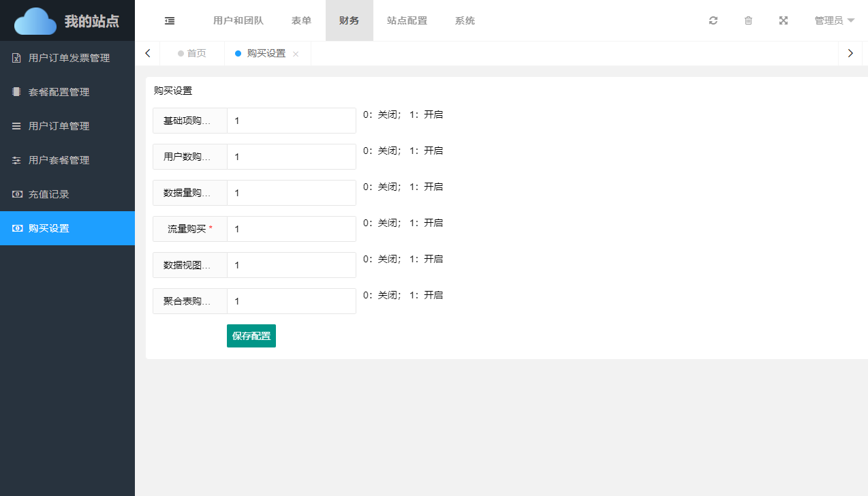868x496 pixels.
Task: Click the cloud logo of 我的站点
Action: tap(35, 21)
